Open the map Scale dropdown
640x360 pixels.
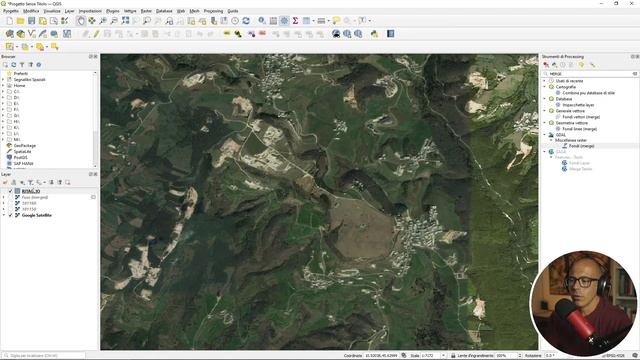point(443,356)
